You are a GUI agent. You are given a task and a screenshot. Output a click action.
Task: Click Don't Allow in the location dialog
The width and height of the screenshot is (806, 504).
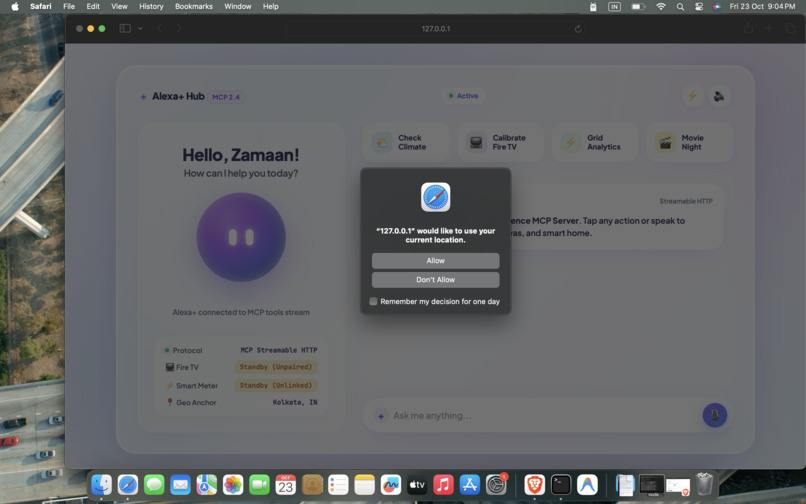(435, 280)
